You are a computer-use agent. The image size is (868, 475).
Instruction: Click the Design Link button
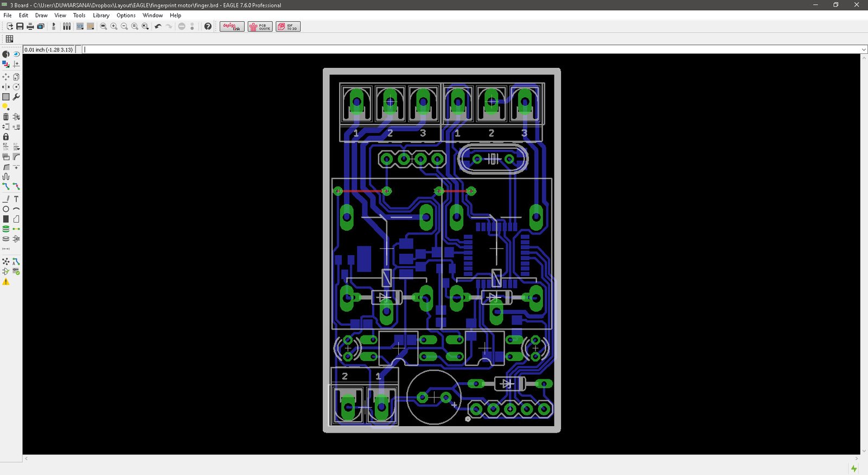(232, 27)
